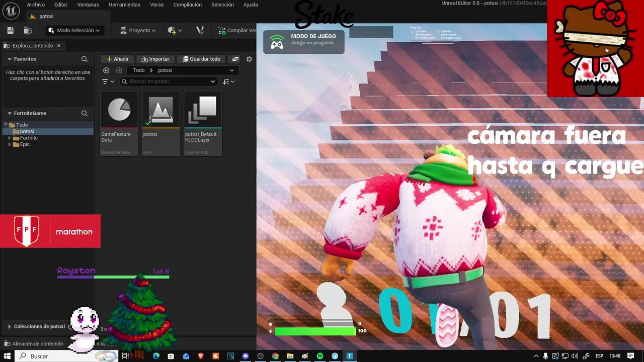Go forward with the right arrow navigation icon
644x362 pixels.
pyautogui.click(x=119, y=70)
